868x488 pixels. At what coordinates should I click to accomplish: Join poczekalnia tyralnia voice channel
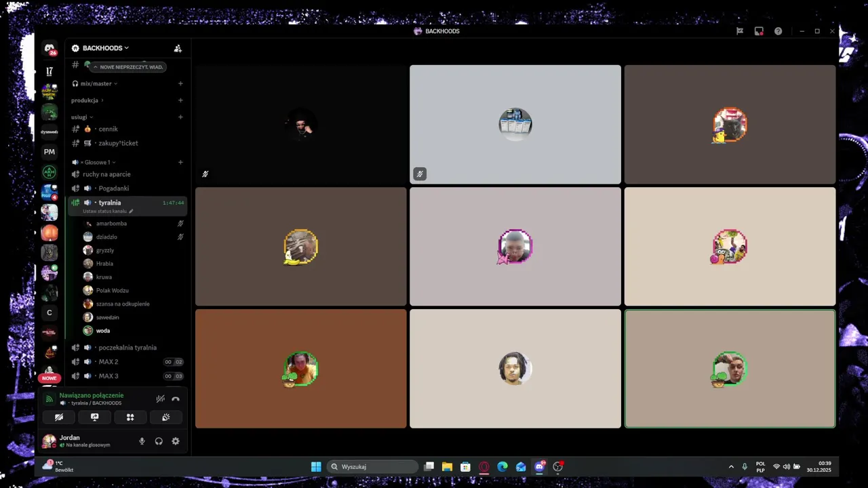point(127,348)
